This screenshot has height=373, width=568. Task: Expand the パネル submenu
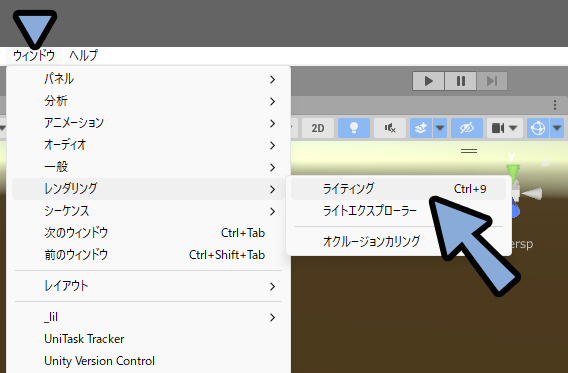pos(148,79)
